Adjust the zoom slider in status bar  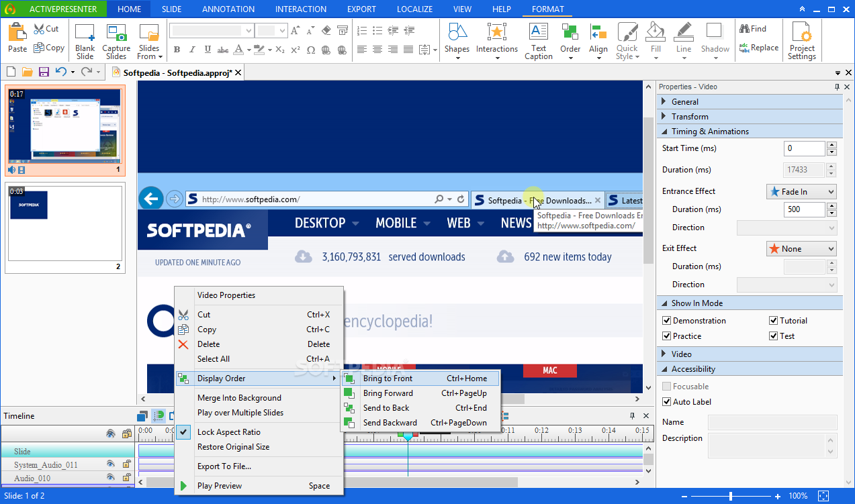[731, 496]
